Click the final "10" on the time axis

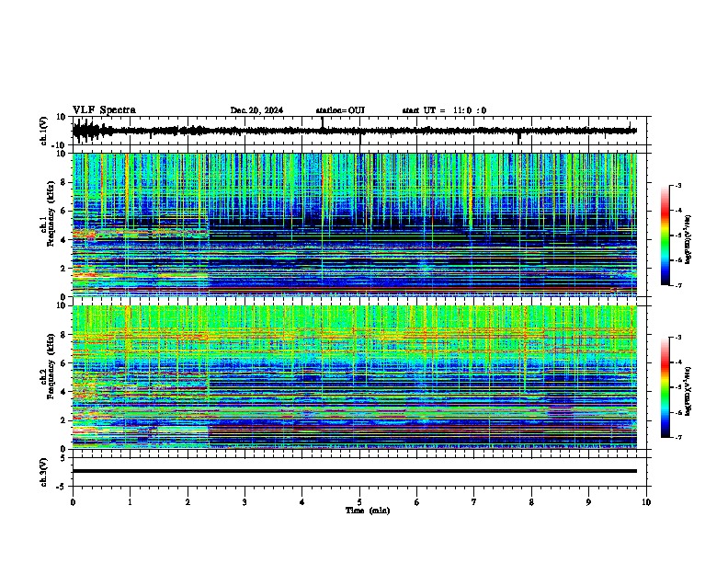pyautogui.click(x=646, y=502)
